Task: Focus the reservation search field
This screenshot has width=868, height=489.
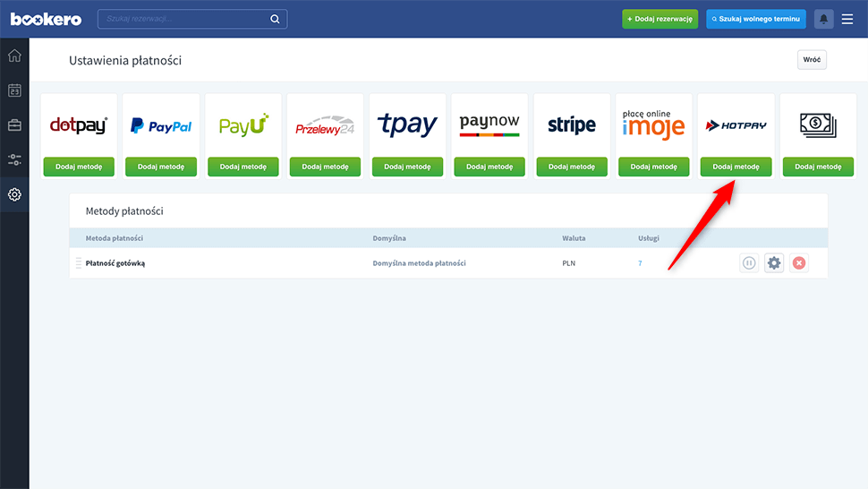Action: (x=192, y=19)
